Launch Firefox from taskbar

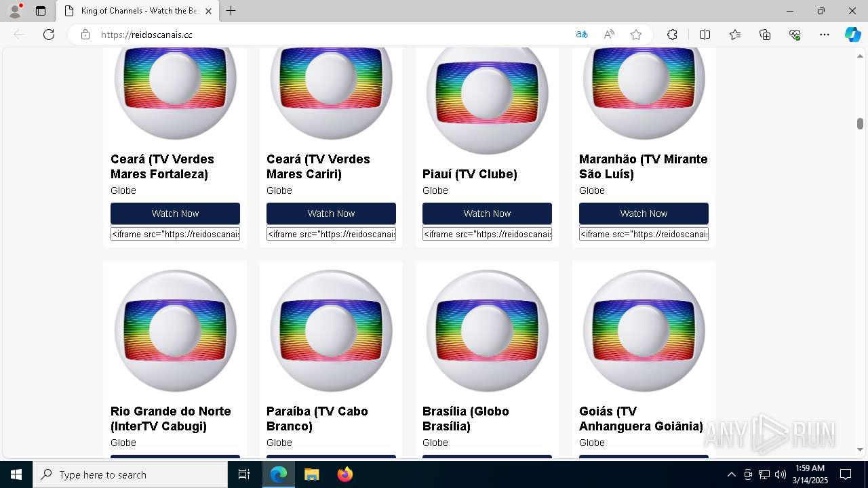pyautogui.click(x=344, y=474)
